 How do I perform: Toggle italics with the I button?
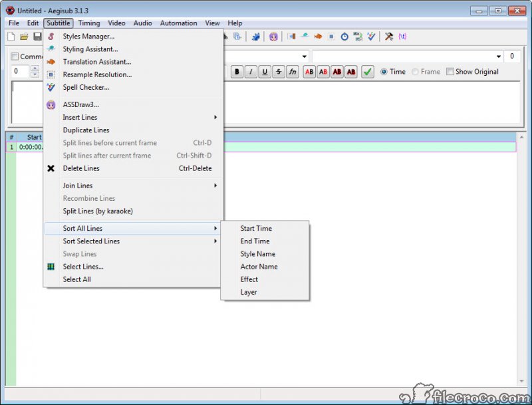point(251,72)
